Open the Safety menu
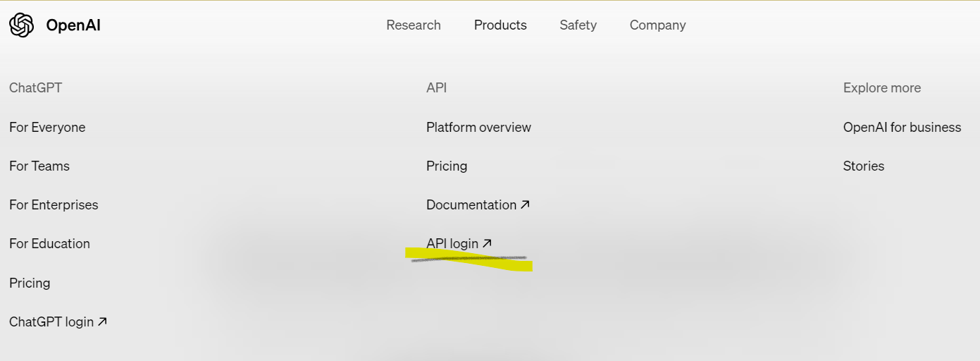 pos(578,25)
